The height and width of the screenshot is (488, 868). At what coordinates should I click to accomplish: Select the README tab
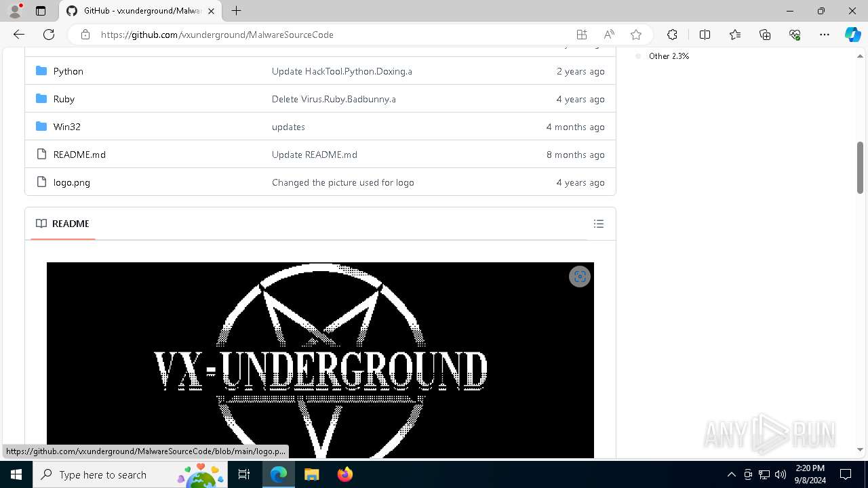pyautogui.click(x=62, y=224)
